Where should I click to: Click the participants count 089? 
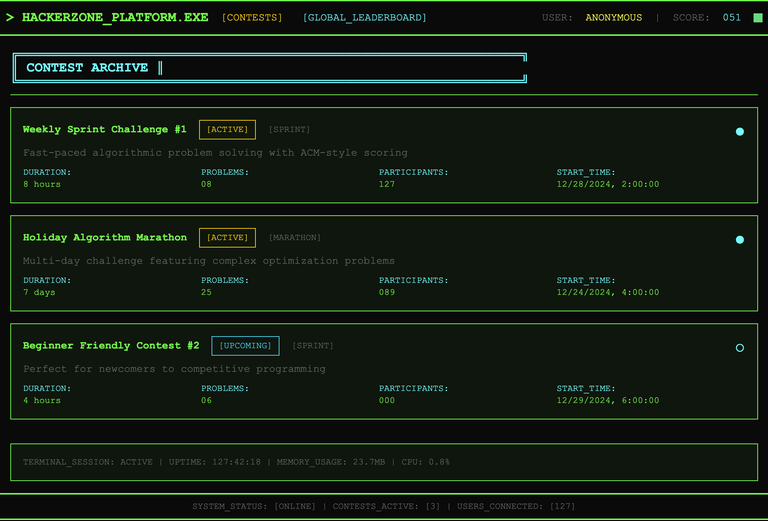pyautogui.click(x=386, y=293)
